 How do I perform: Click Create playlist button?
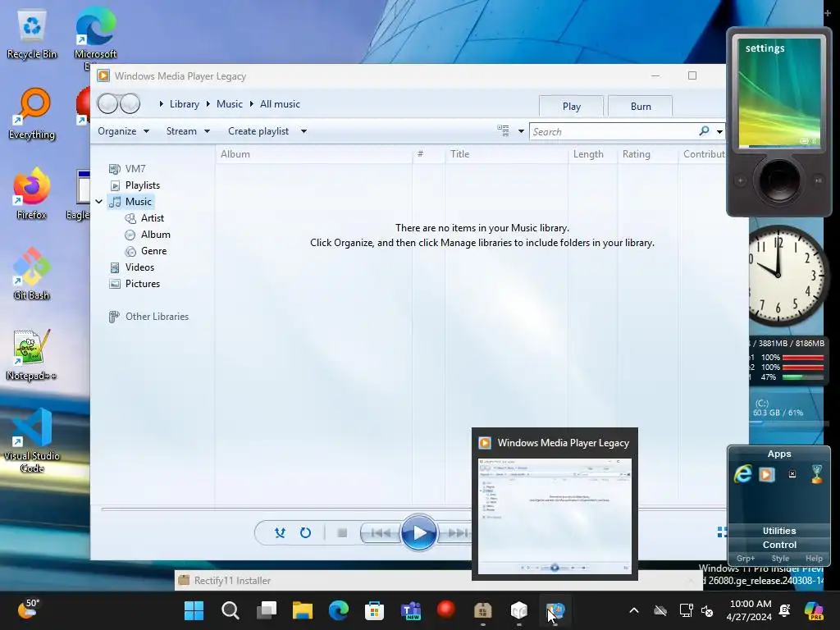coord(258,131)
